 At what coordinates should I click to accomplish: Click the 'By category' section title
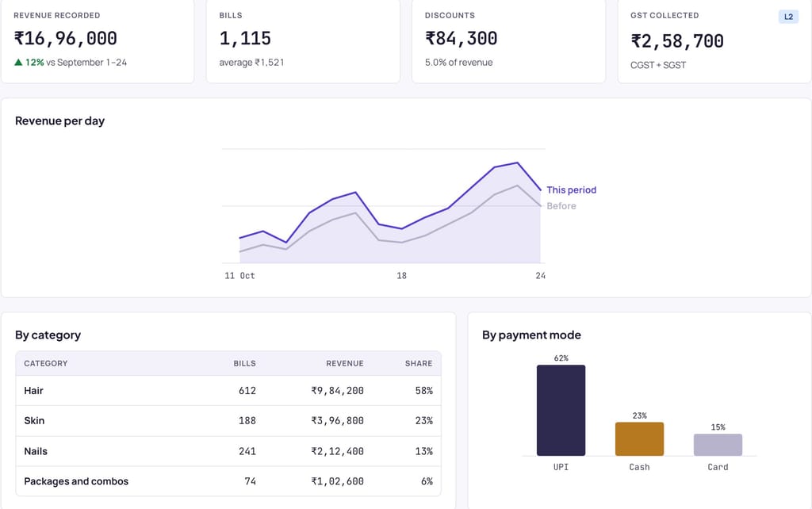pyautogui.click(x=48, y=335)
